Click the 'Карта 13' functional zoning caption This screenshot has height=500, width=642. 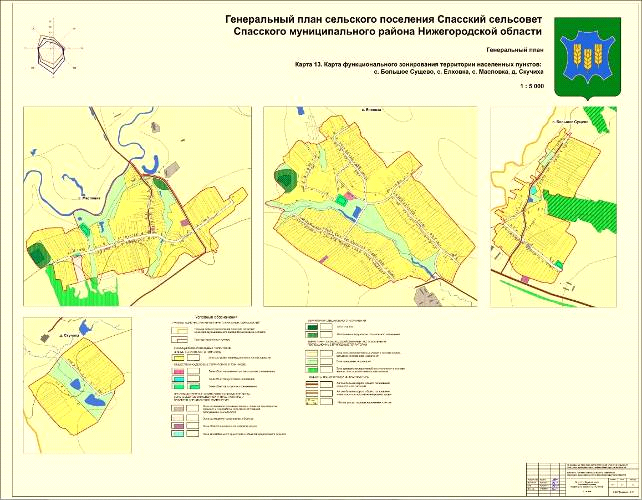(418, 64)
